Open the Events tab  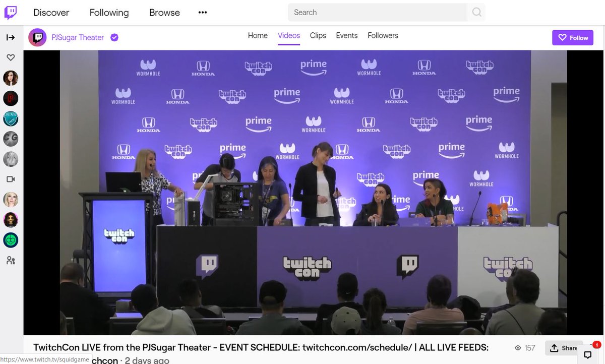click(x=347, y=36)
